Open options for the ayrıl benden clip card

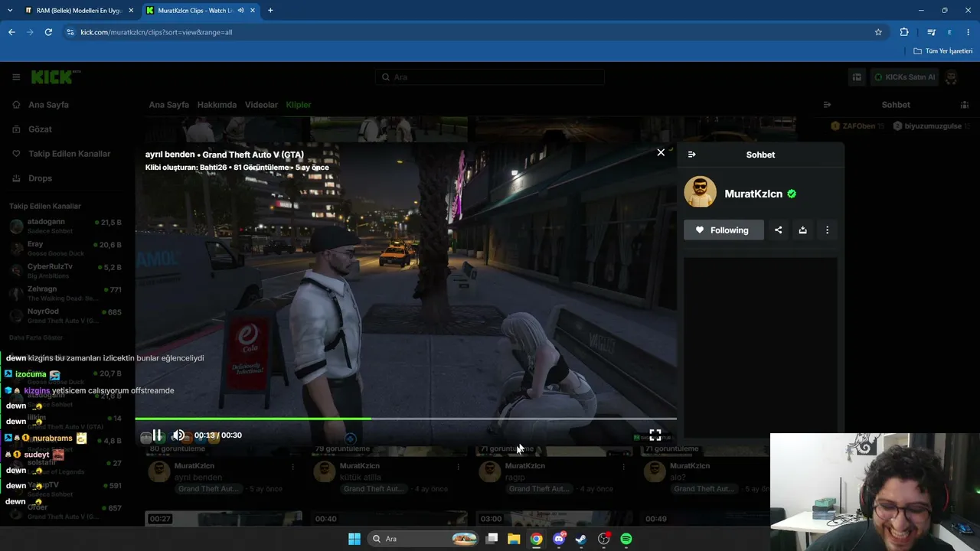tap(292, 466)
